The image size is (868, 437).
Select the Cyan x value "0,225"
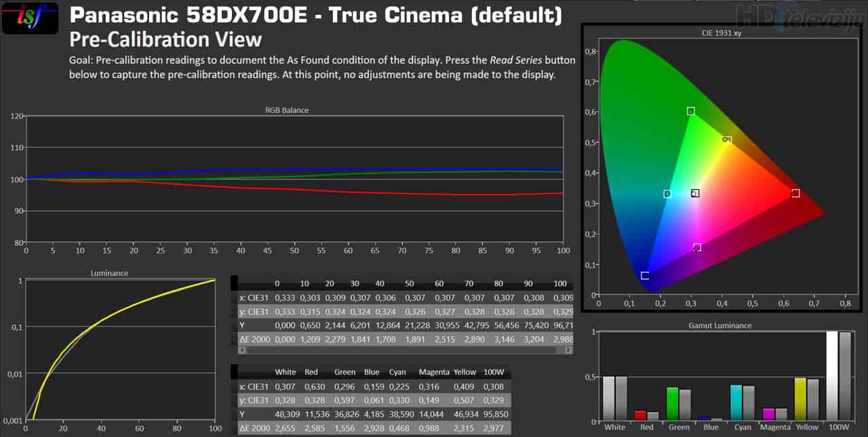[400, 387]
